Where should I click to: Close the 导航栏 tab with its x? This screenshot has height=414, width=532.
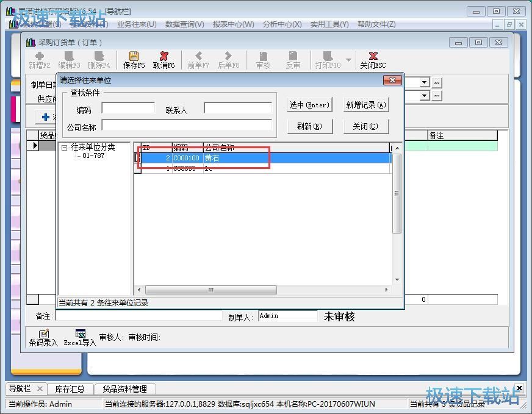click(x=40, y=388)
